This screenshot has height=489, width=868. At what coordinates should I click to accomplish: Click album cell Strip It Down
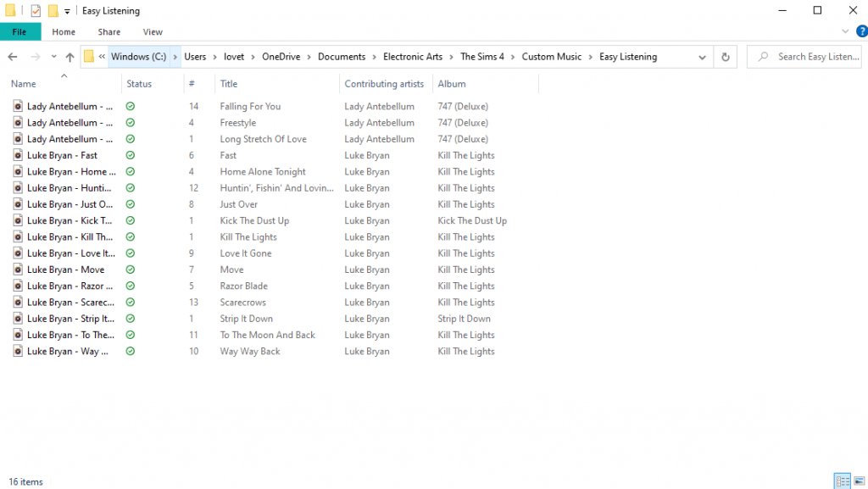pos(464,319)
